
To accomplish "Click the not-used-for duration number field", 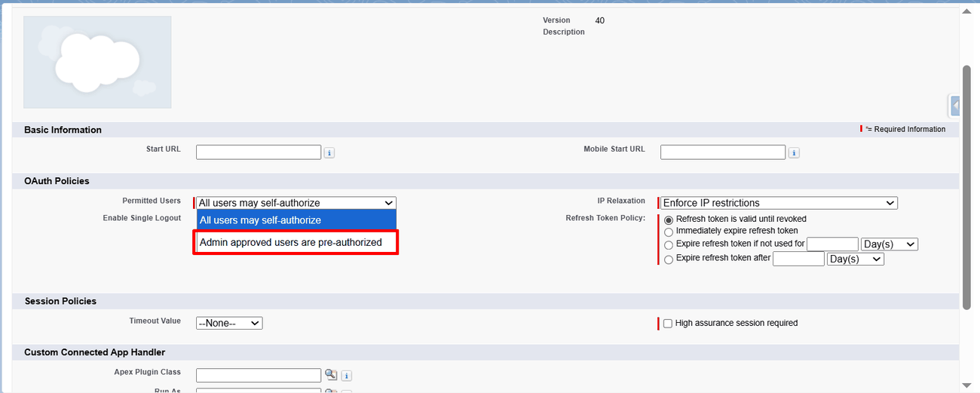I will [832, 244].
